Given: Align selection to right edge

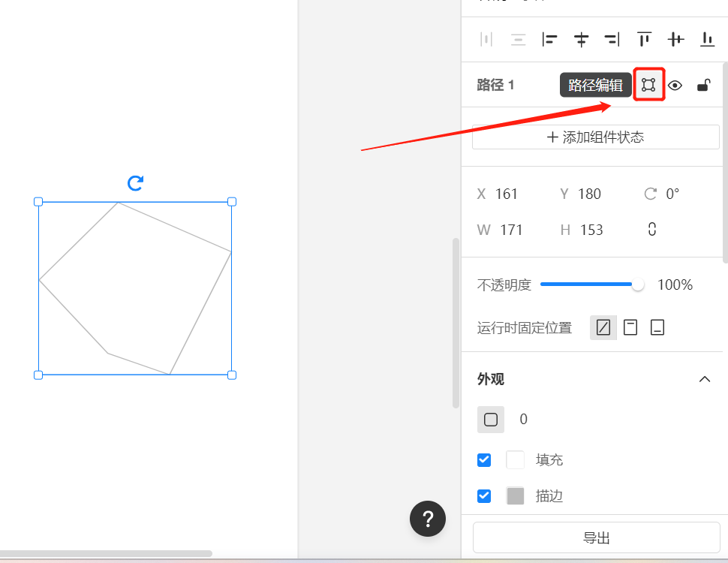Looking at the screenshot, I should pos(612,40).
